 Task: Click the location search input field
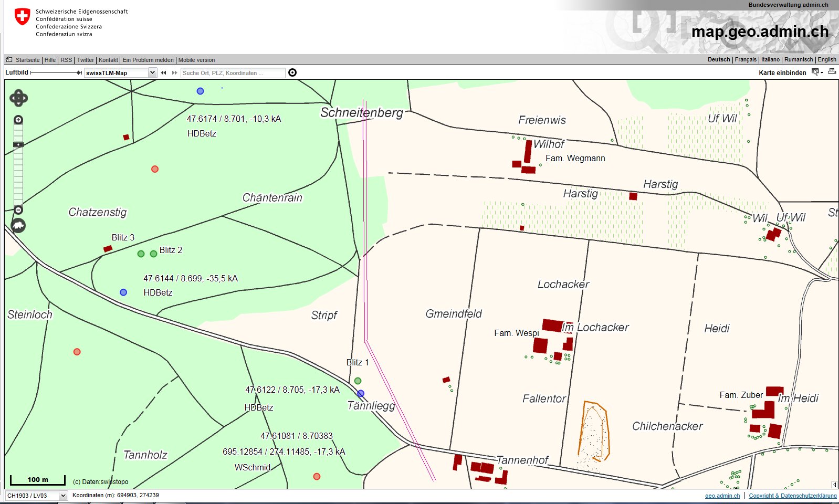(233, 73)
